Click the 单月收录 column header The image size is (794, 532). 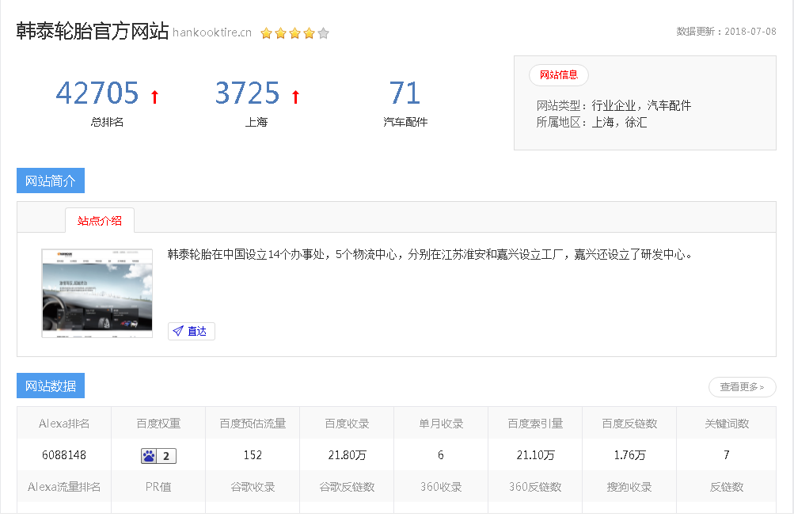(441, 424)
